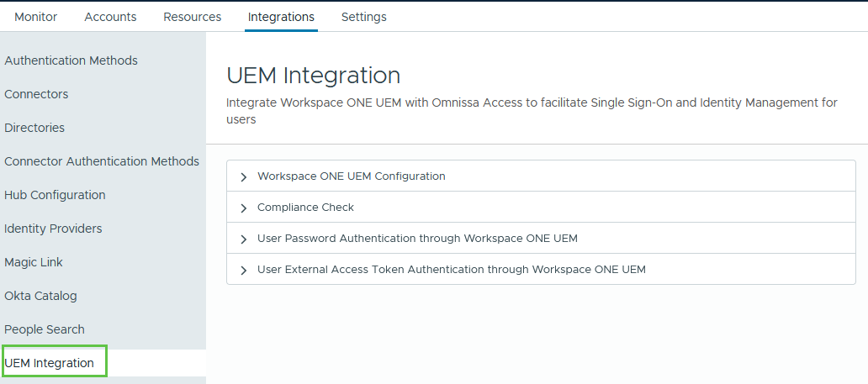Expand User External Access Token chevron

click(244, 270)
